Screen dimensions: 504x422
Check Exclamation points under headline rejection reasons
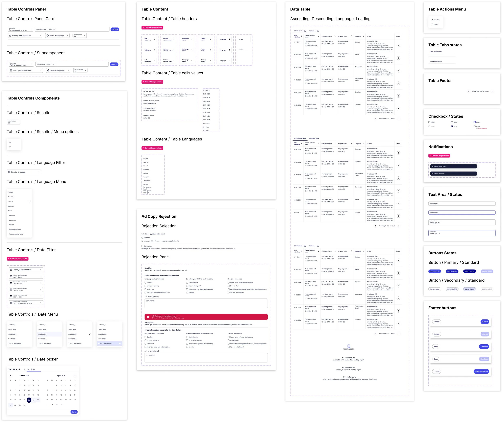click(187, 286)
